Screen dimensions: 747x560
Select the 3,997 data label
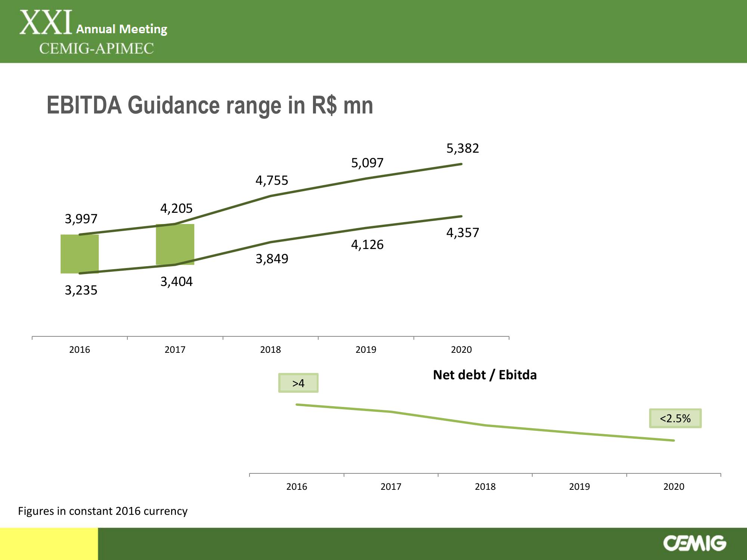pyautogui.click(x=81, y=219)
